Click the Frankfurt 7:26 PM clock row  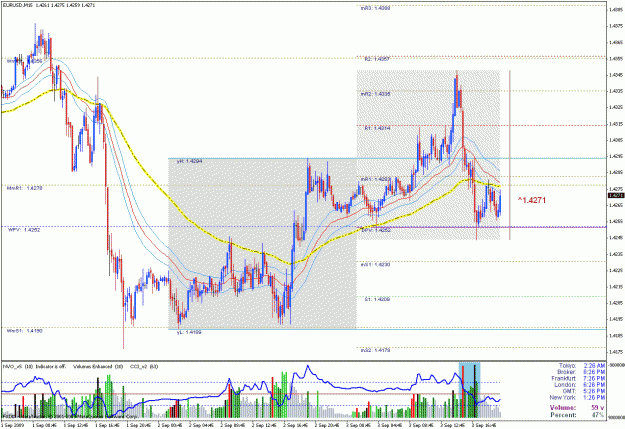tap(578, 378)
